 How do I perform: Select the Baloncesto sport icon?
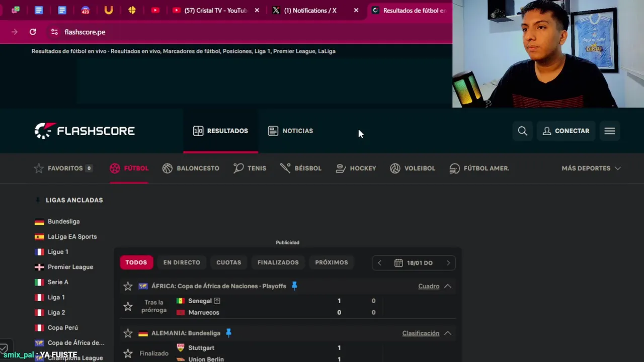pyautogui.click(x=168, y=168)
